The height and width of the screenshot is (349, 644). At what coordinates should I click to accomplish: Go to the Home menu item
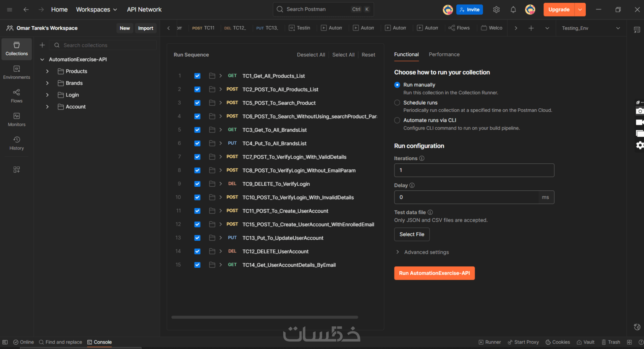click(59, 9)
